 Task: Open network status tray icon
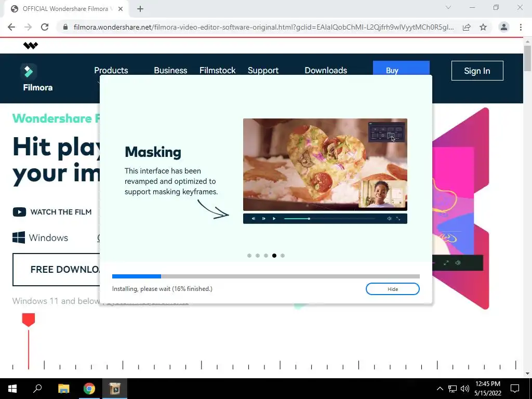click(x=453, y=389)
